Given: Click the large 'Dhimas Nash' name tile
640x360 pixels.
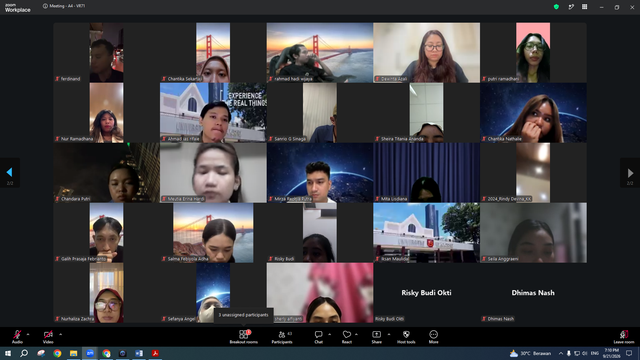Looking at the screenshot, I should click(x=533, y=293).
